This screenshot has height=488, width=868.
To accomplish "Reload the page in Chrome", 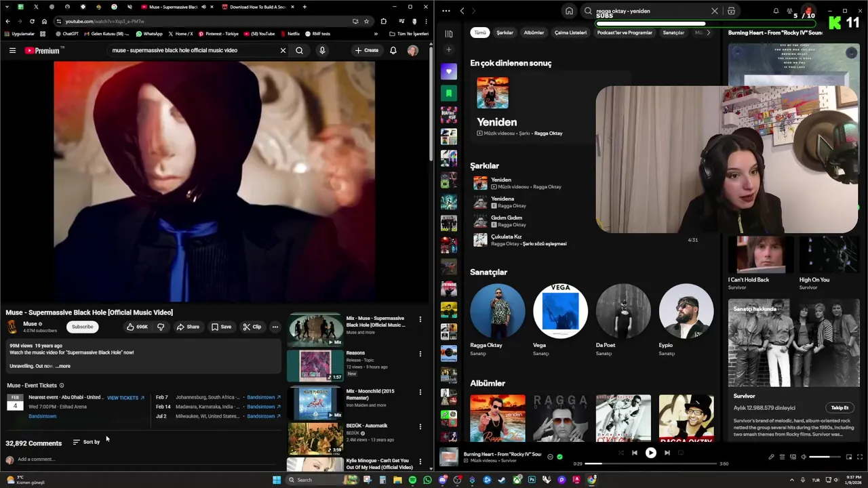I will pos(32,21).
